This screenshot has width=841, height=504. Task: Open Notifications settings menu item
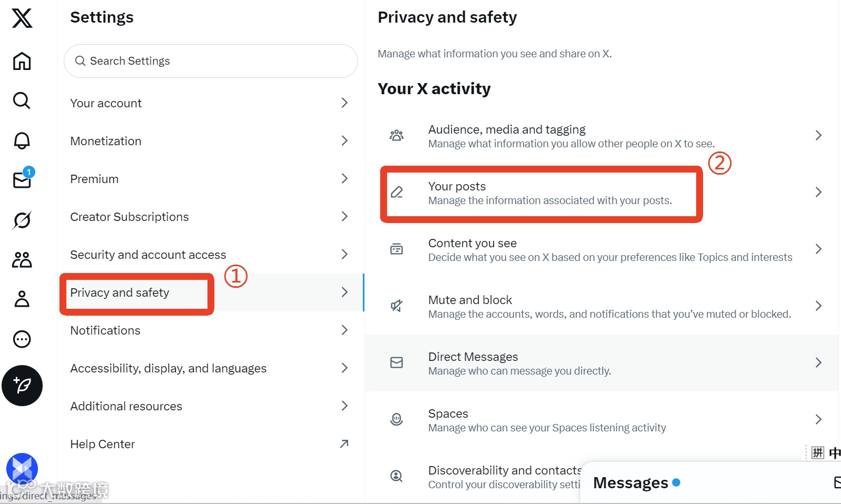[105, 330]
